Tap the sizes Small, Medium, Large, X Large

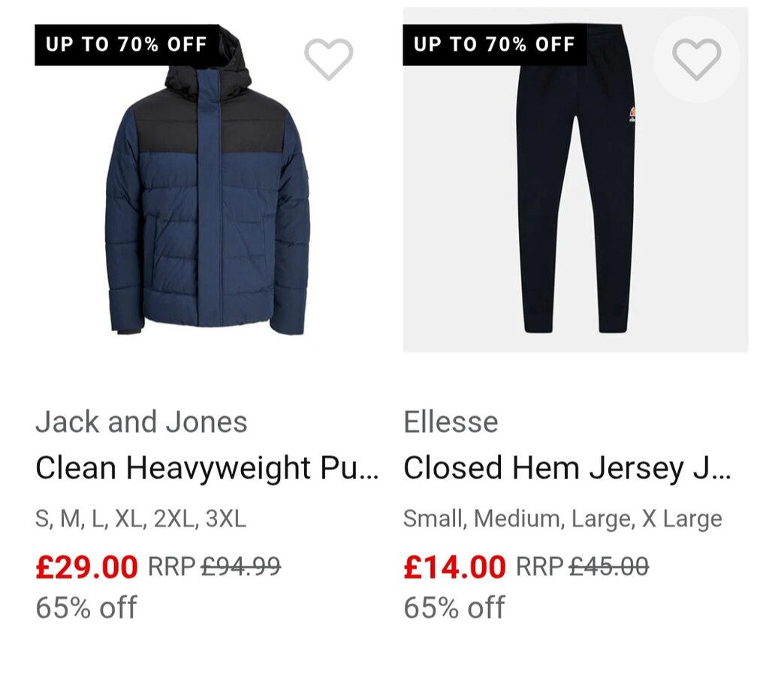point(562,519)
